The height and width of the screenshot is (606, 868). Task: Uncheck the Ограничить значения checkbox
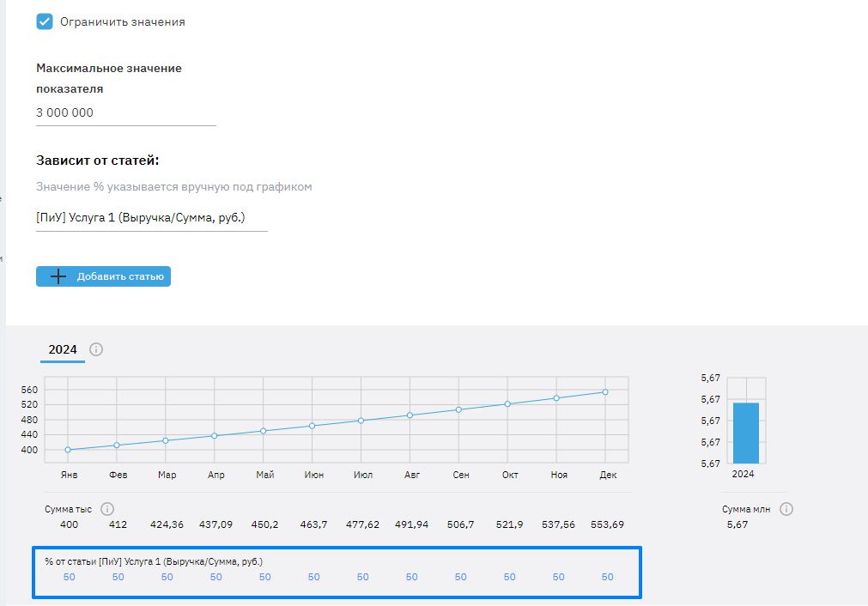(x=45, y=22)
